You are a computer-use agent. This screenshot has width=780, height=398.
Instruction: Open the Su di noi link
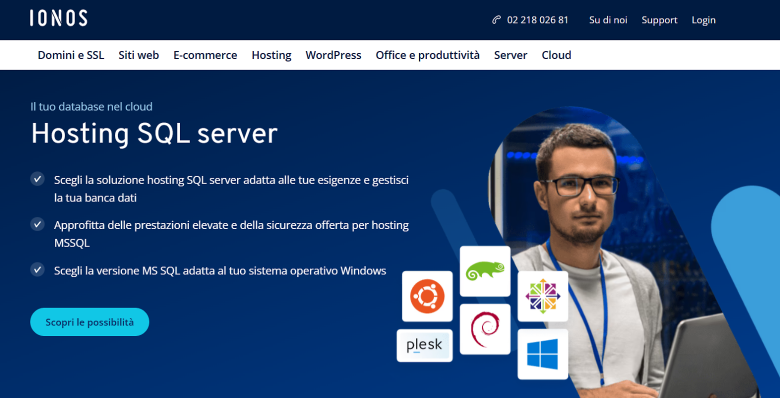tap(608, 20)
